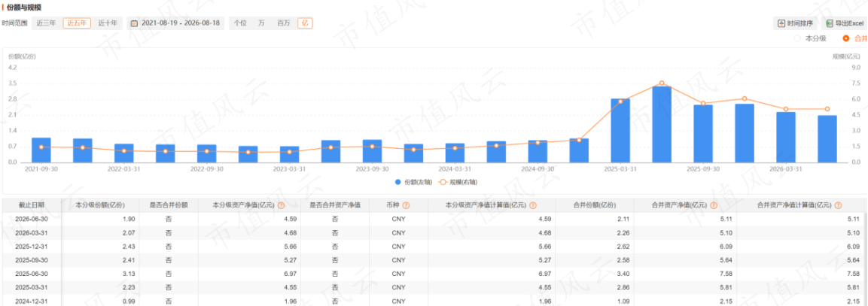Click the 2025-06-30 date cell

click(x=32, y=274)
